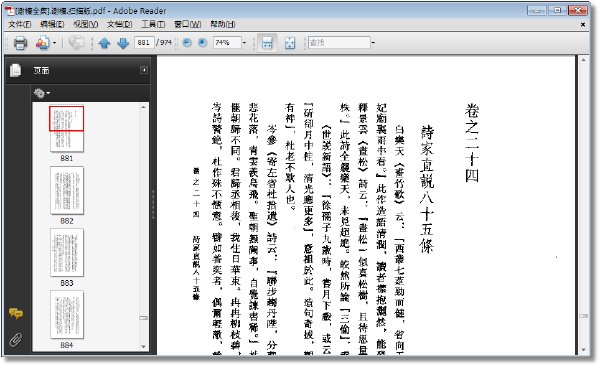Open the Comments panel speech bubble icon
Viewport: 600px width, 366px height.
coord(16,313)
